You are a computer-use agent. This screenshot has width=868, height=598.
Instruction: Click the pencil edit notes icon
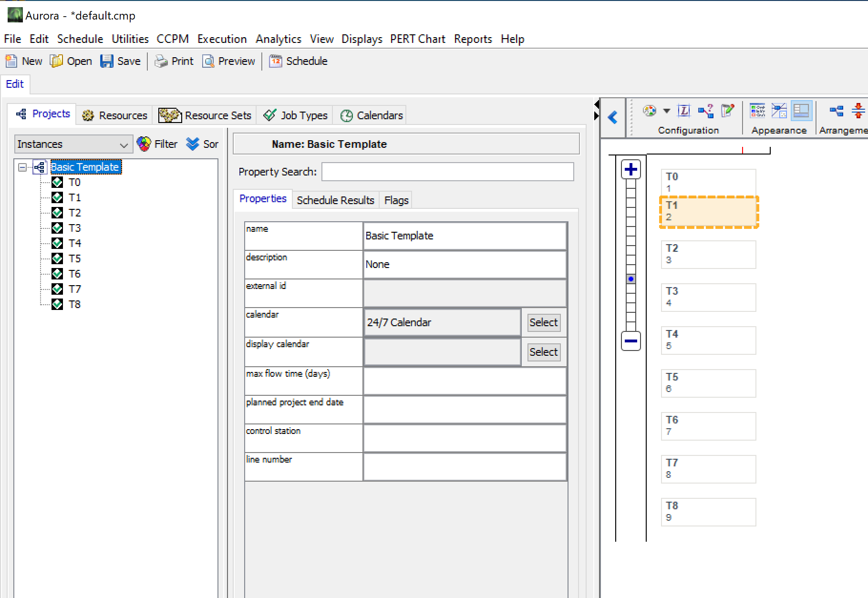coord(727,111)
